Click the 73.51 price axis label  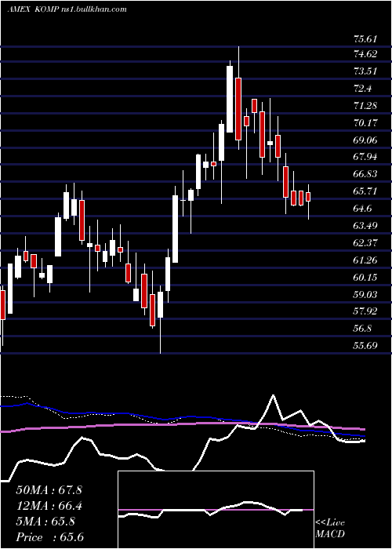click(x=365, y=71)
